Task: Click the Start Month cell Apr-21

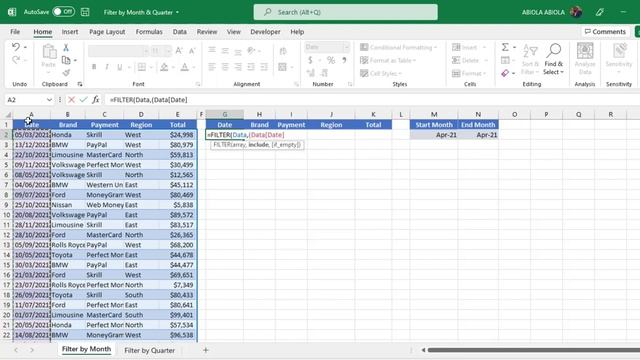Action: coord(434,135)
